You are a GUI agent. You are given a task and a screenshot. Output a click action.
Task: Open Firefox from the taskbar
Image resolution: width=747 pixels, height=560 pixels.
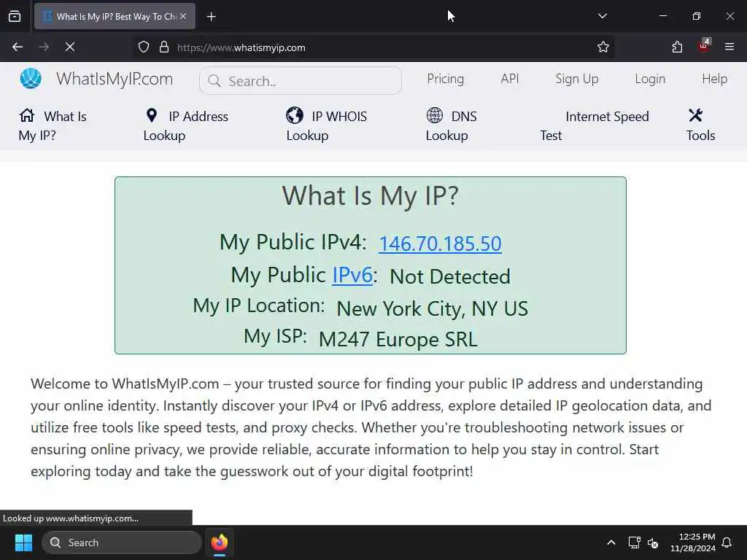point(220,542)
